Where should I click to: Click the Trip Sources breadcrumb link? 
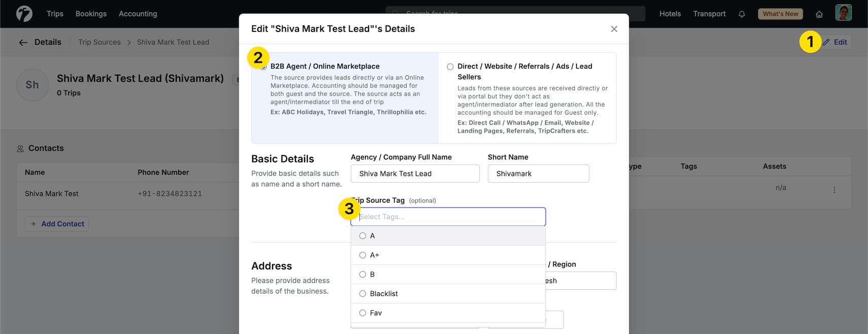point(99,42)
